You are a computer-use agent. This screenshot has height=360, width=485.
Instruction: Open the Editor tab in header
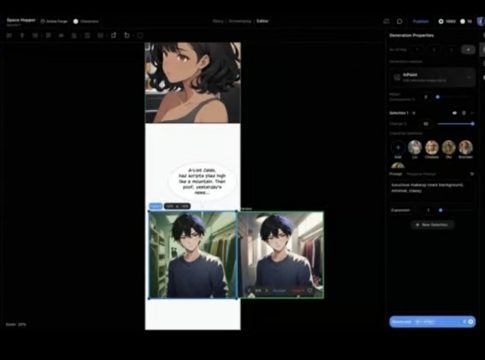pyautogui.click(x=262, y=21)
